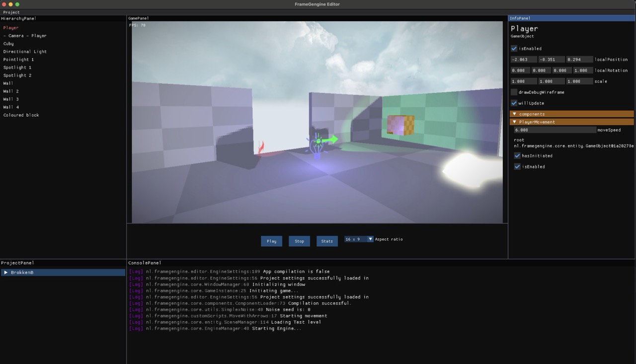The image size is (636, 364).
Task: Click the green macOS zoom button
Action: click(17, 4)
